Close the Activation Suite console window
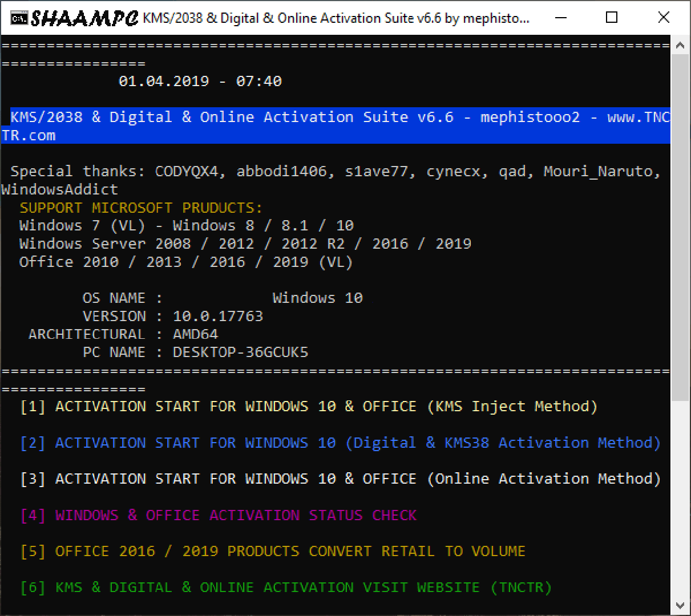691x616 pixels. [664, 18]
